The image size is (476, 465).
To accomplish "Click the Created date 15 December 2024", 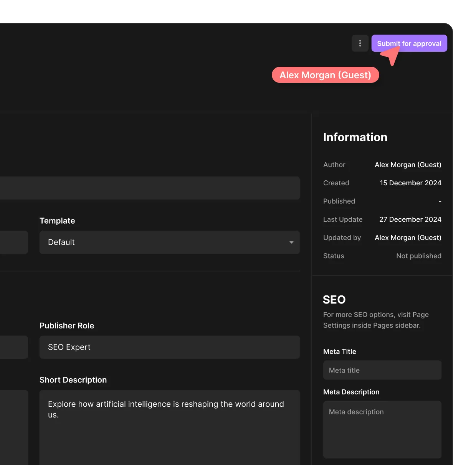I will (x=411, y=183).
